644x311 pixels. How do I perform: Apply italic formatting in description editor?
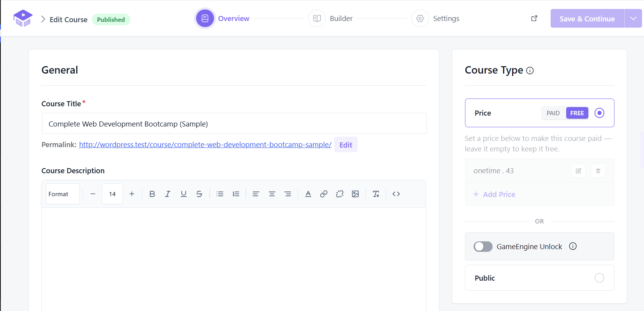click(168, 194)
